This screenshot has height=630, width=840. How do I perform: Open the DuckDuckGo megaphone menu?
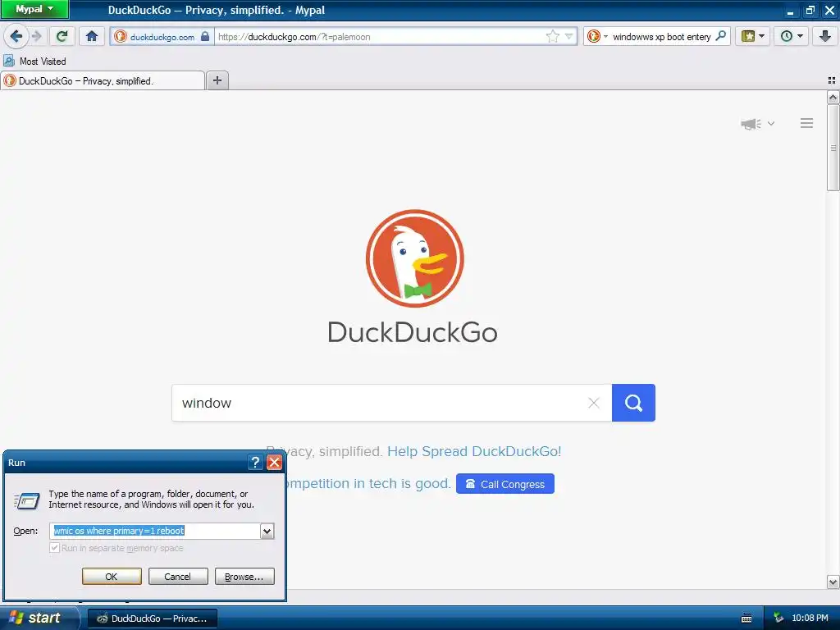click(x=757, y=124)
